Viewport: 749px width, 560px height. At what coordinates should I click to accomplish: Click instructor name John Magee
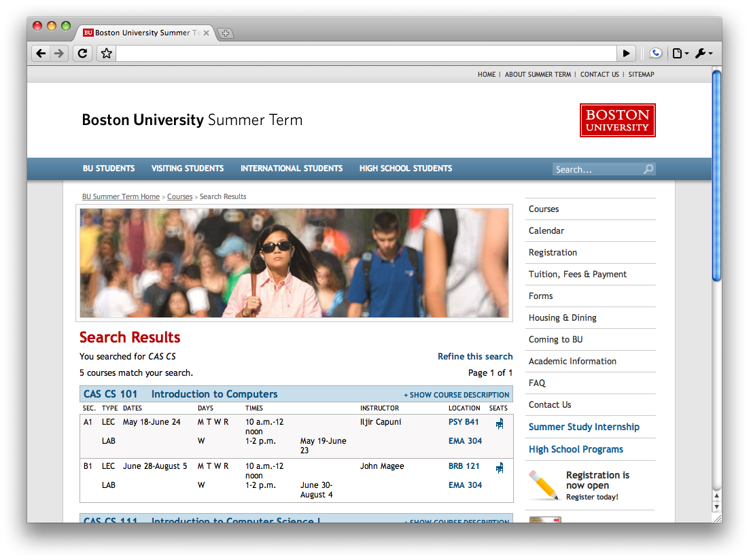[382, 466]
